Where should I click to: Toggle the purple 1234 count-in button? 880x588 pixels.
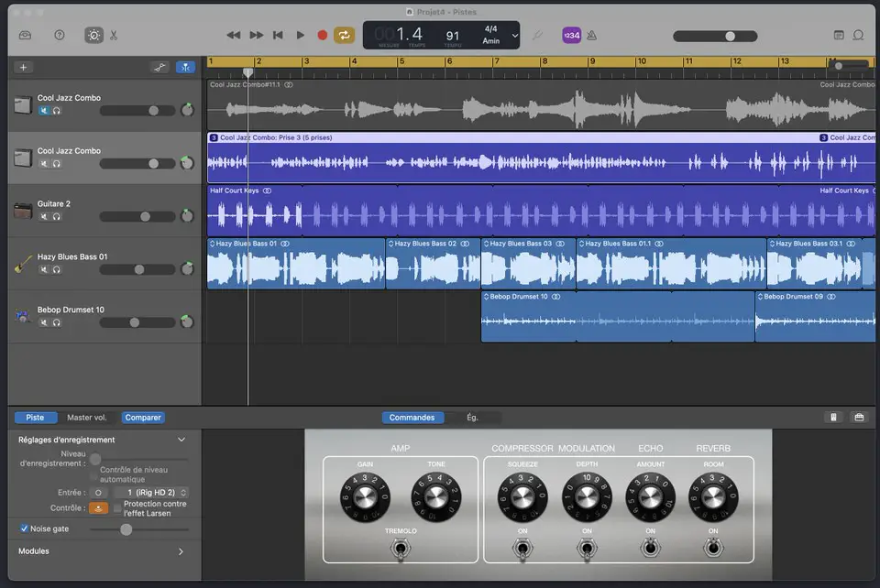571,36
